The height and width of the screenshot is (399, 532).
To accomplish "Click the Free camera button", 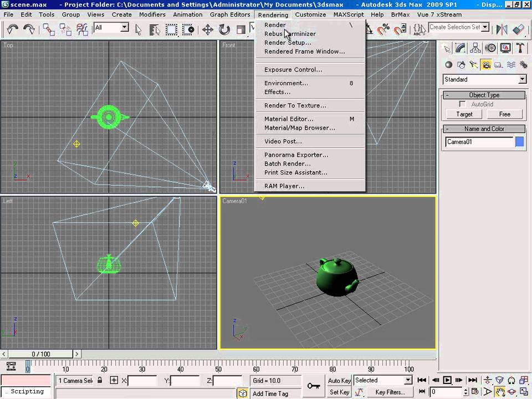I will coord(504,114).
